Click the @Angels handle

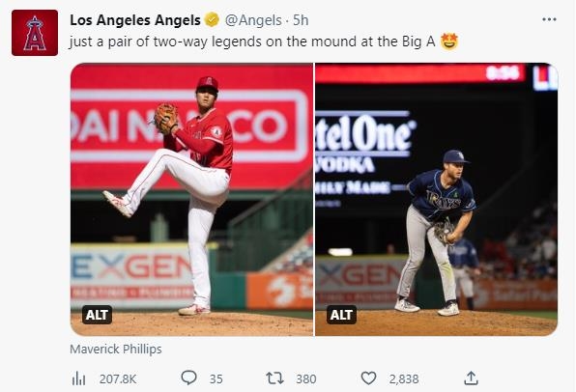pyautogui.click(x=253, y=20)
